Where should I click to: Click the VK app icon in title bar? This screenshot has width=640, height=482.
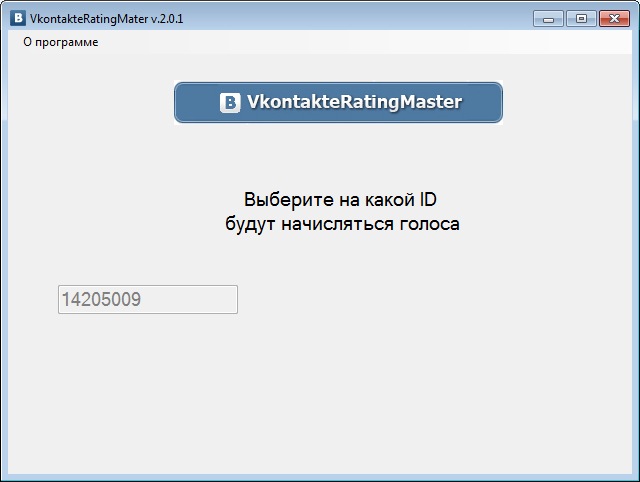[18, 18]
